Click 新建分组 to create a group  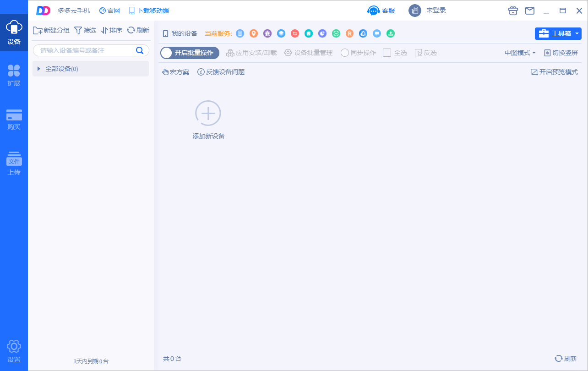point(51,30)
